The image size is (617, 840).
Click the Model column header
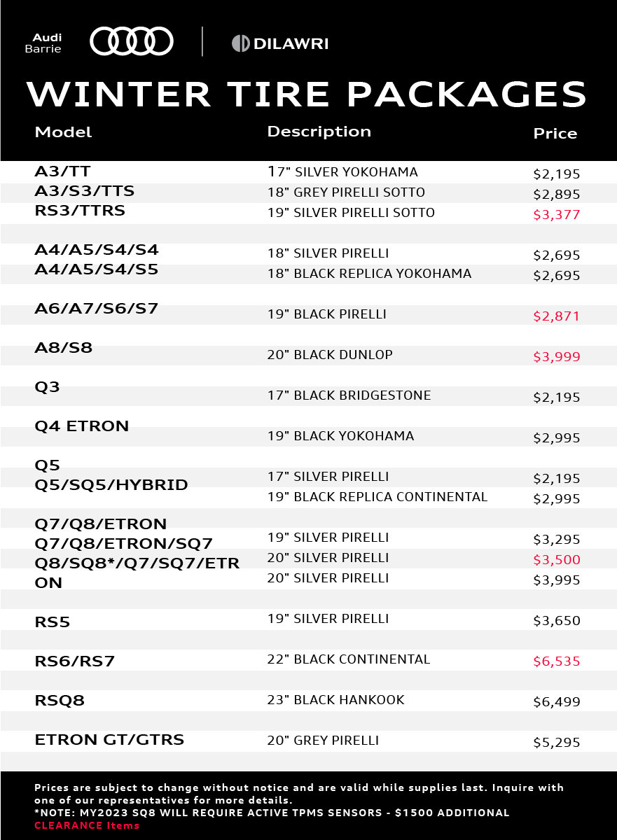click(x=63, y=132)
